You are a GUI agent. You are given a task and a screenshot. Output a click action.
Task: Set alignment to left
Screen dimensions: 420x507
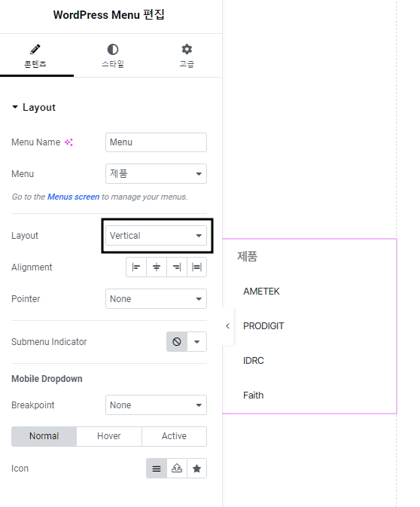(136, 267)
